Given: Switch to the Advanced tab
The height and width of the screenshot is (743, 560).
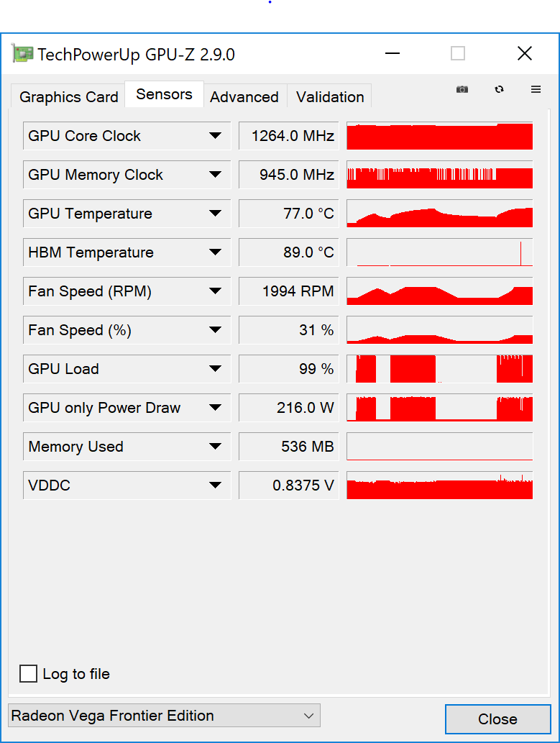Looking at the screenshot, I should tap(244, 96).
